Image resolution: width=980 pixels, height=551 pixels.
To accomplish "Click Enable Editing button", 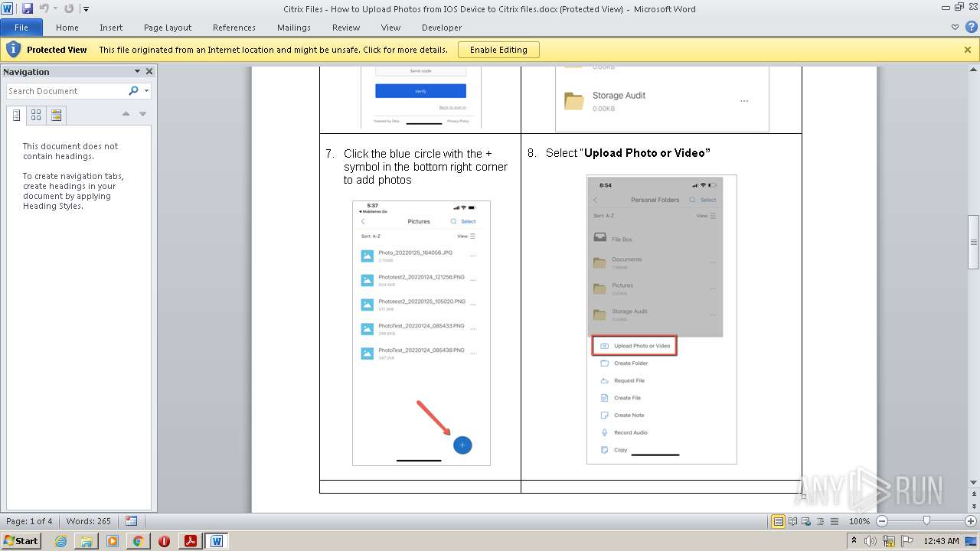I will (498, 50).
